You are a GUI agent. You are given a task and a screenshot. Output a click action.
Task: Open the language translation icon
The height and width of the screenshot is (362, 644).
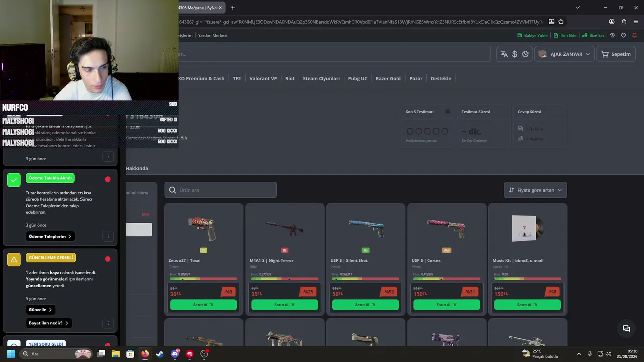tap(504, 54)
